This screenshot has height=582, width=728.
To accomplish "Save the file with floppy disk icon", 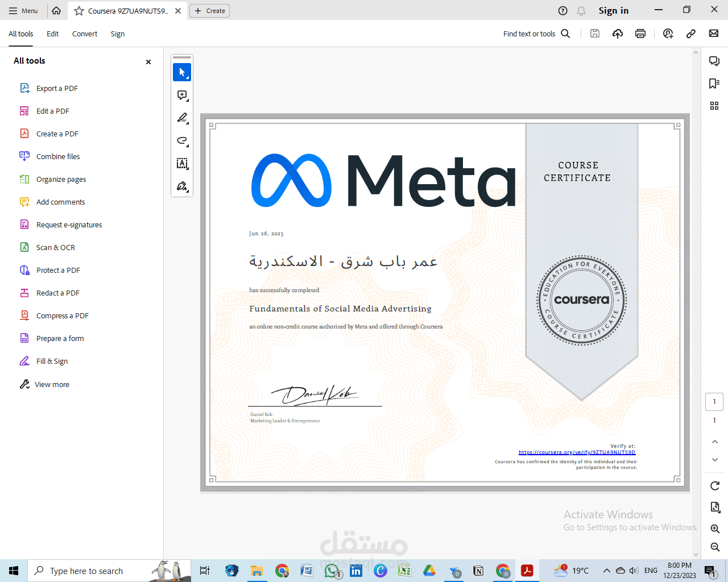I will (x=595, y=34).
